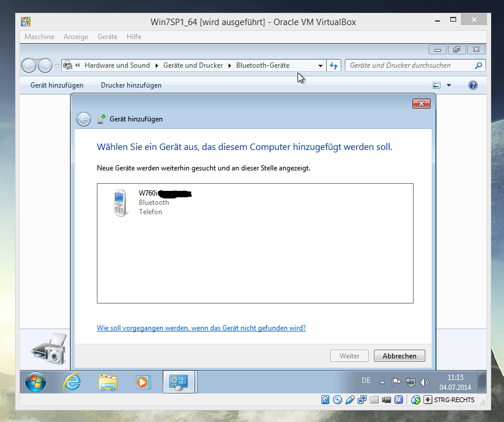Click the Explorer forward navigation arrow
The width and height of the screenshot is (504, 422).
tap(45, 65)
